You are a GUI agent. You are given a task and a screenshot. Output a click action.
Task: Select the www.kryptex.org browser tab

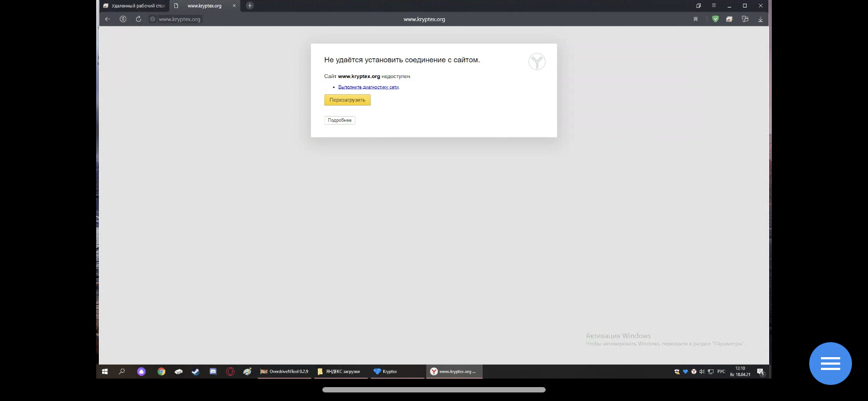coord(204,6)
